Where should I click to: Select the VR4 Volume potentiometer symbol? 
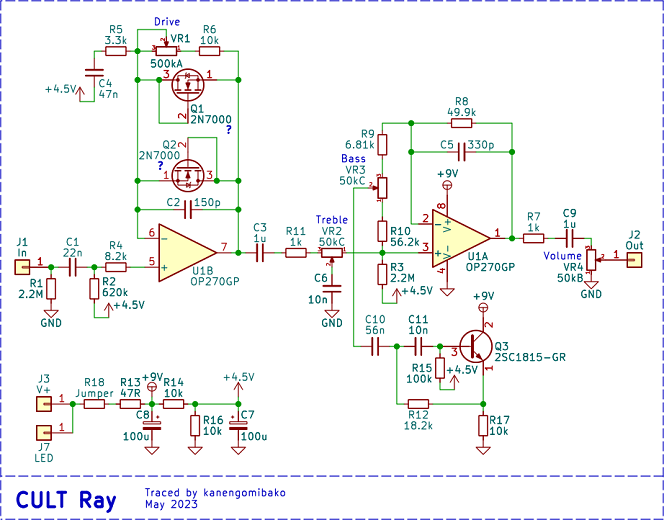point(592,259)
